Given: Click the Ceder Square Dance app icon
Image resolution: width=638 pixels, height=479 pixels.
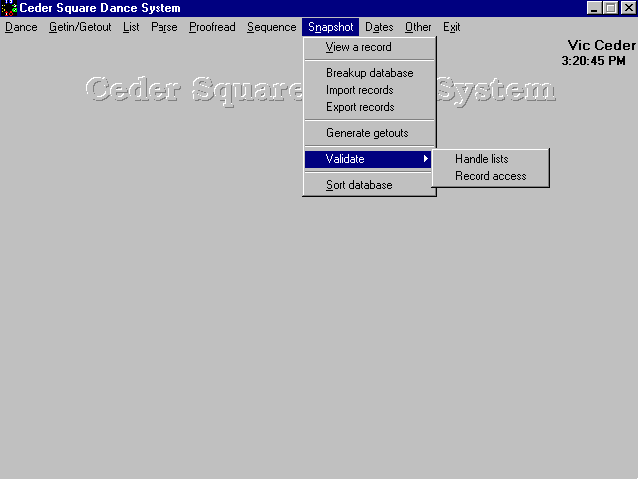Looking at the screenshot, I should pyautogui.click(x=9, y=8).
